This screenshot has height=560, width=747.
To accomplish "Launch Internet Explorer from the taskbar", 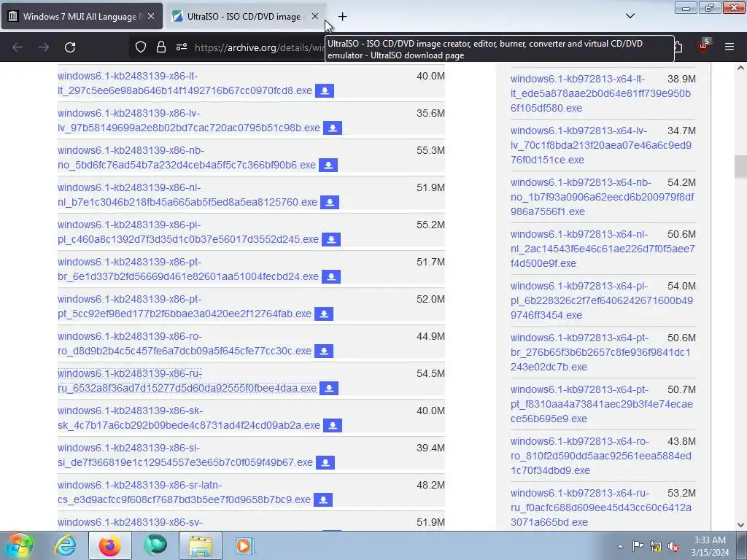I will click(65, 545).
